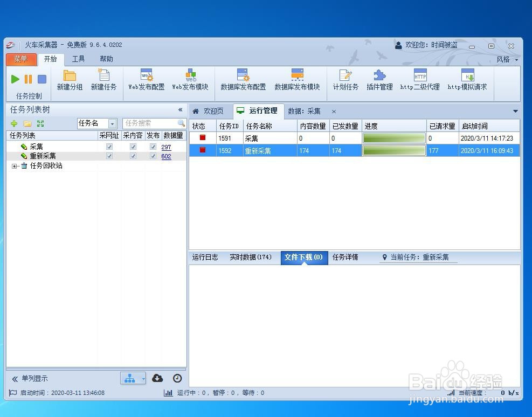Switch to the 欢迎页 tab
Screen dimensions: 532x417
click(x=211, y=111)
